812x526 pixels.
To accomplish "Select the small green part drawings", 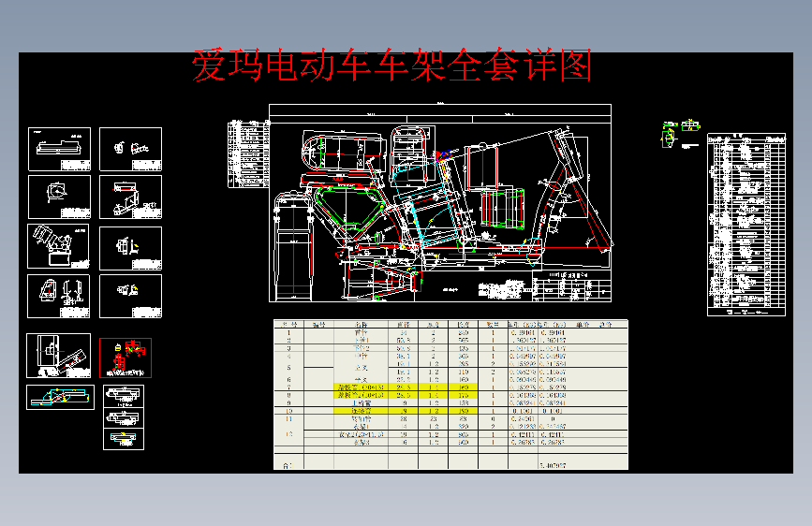I will point(681,134).
